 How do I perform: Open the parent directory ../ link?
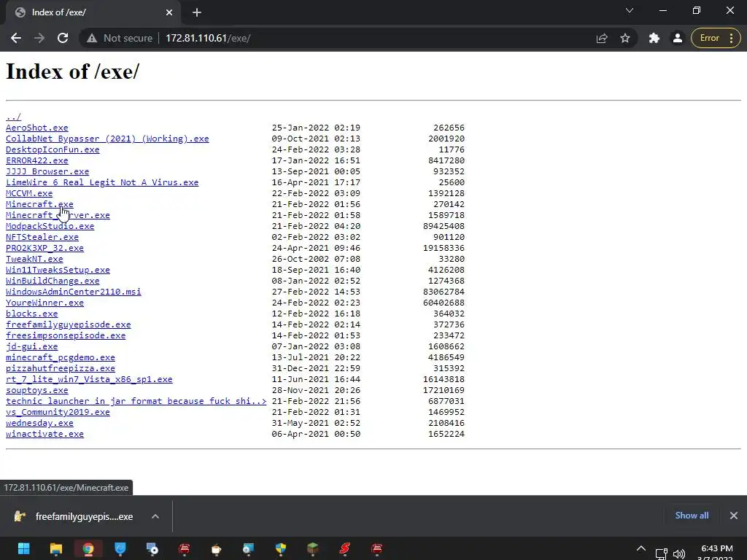pyautogui.click(x=13, y=117)
